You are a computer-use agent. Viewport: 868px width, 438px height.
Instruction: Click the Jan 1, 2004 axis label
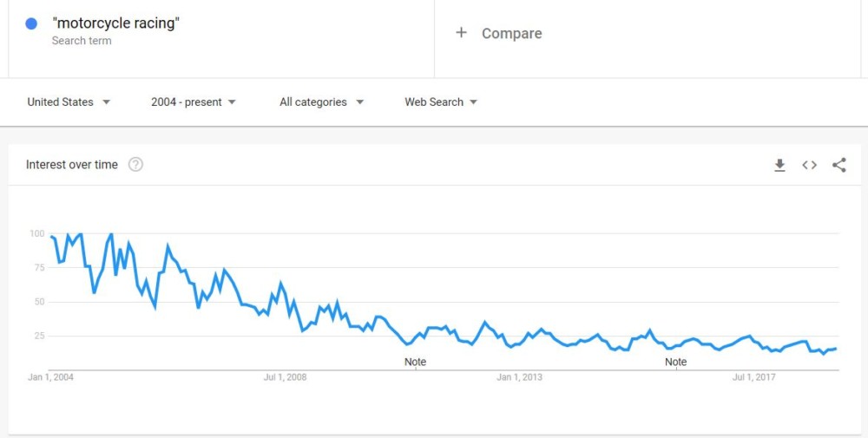(51, 377)
